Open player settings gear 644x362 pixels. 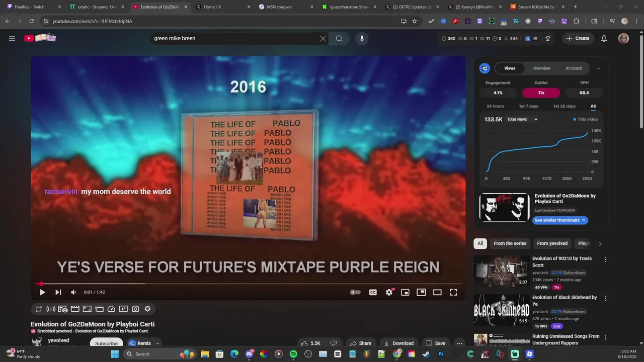389,292
